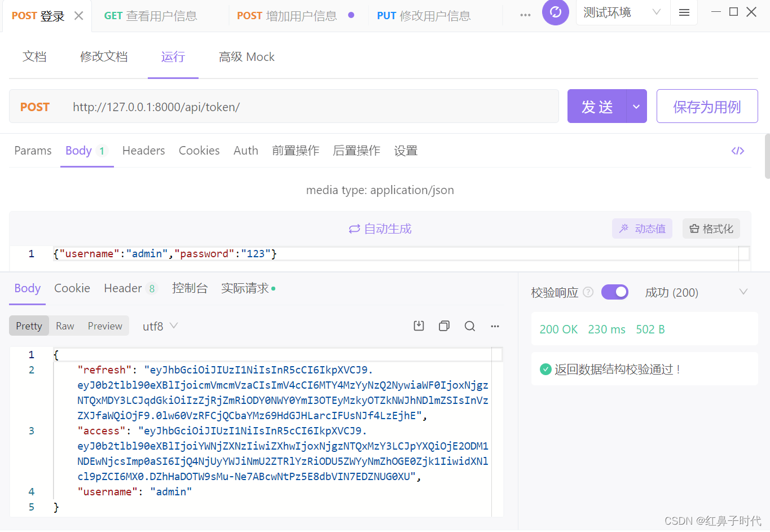This screenshot has height=532, width=770.
Task: Click the 动态值 button
Action: click(x=642, y=228)
